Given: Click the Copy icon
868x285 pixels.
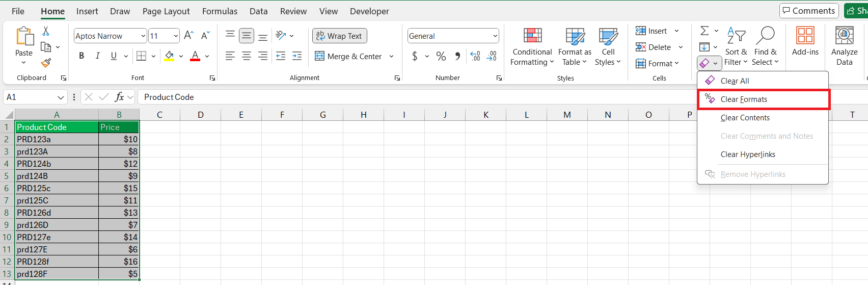Looking at the screenshot, I should tap(46, 47).
